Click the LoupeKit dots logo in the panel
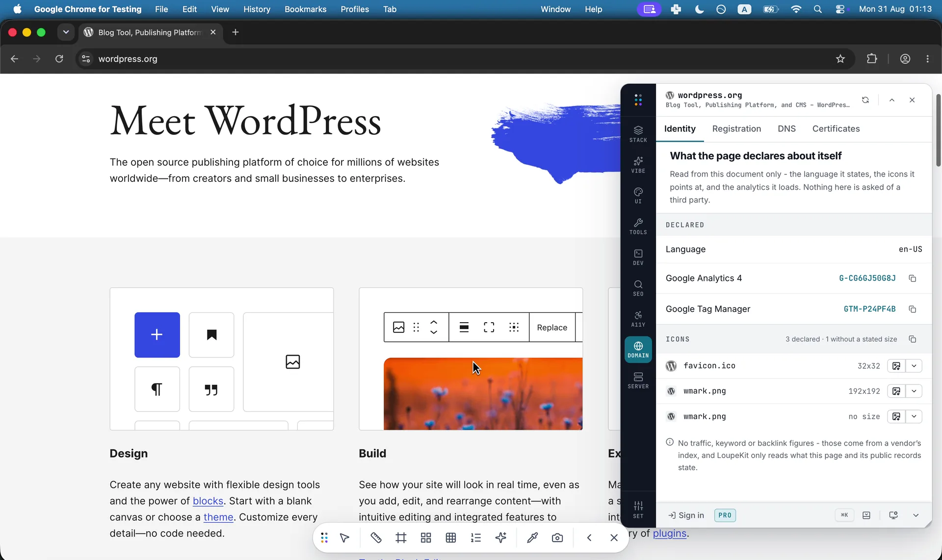 click(638, 100)
